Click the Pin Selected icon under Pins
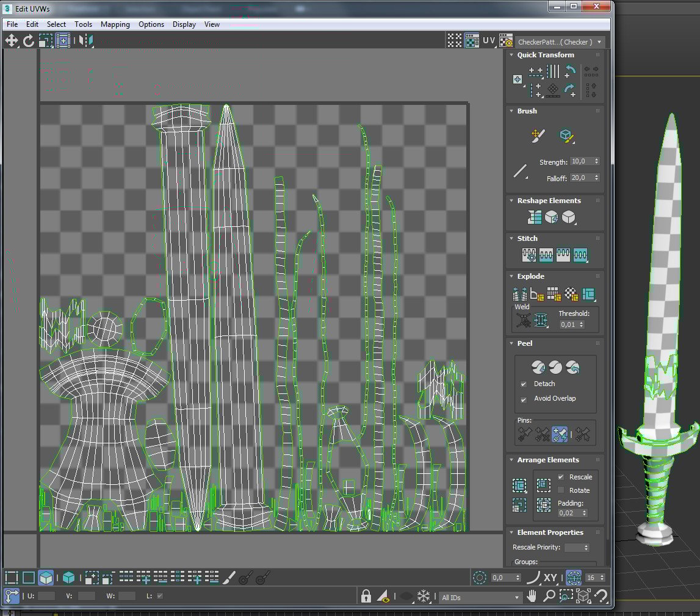Screen dimensions: 700x616 (525, 434)
